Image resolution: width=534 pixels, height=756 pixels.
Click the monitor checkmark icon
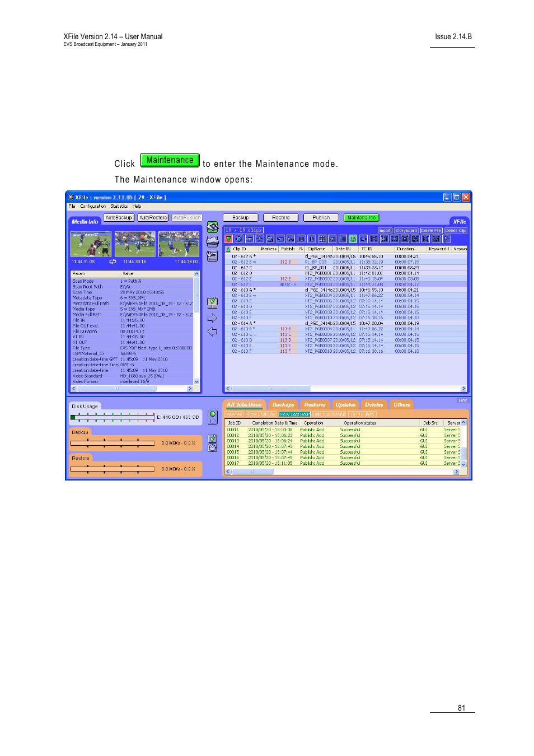(x=212, y=302)
